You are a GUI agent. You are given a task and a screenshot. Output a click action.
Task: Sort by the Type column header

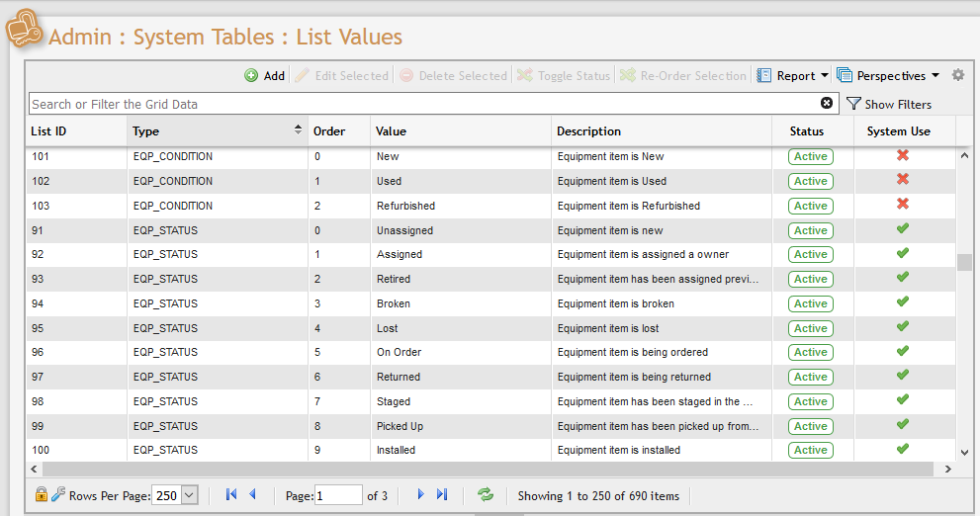coord(217,131)
